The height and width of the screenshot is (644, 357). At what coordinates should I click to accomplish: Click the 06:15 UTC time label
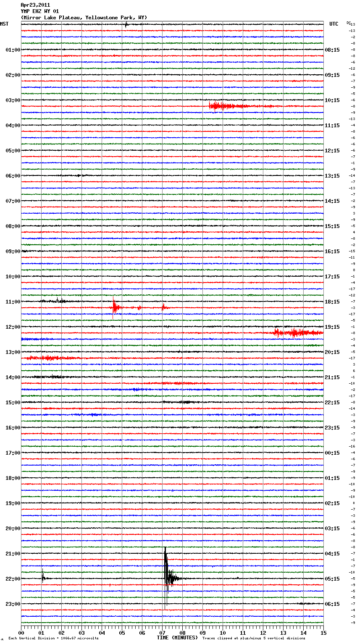coord(332,604)
